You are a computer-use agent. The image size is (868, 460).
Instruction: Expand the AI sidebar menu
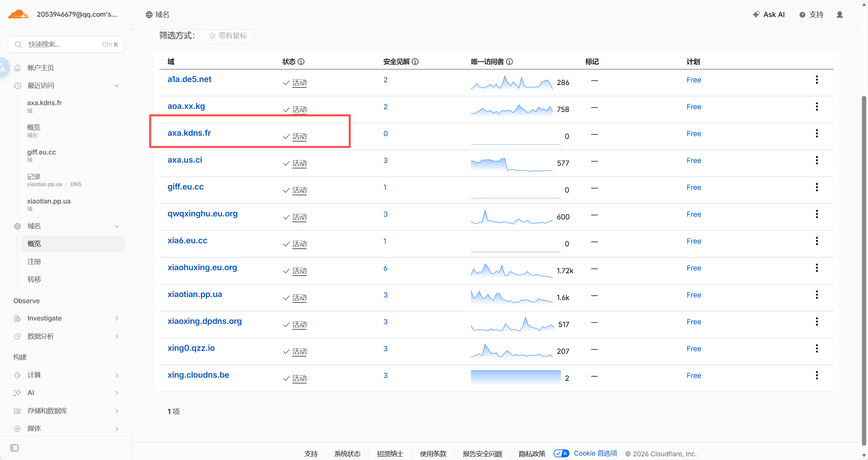coord(117,393)
